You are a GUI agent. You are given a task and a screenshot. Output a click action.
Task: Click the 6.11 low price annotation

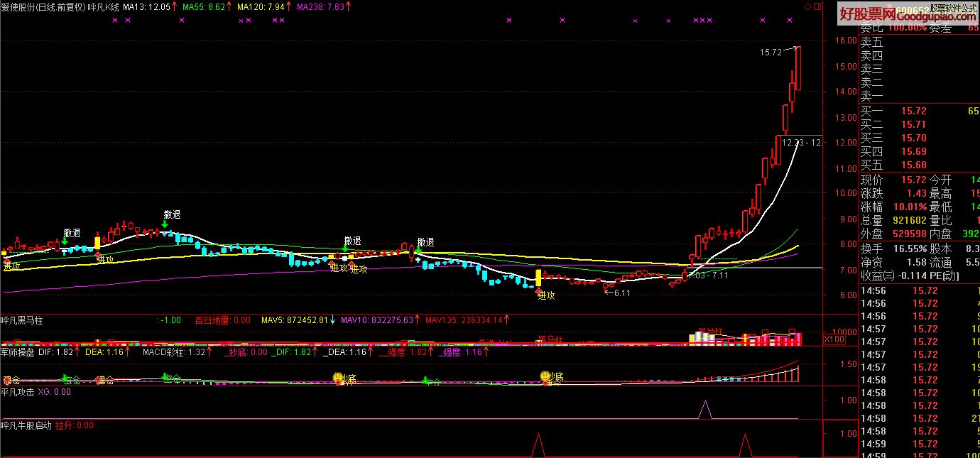pyautogui.click(x=622, y=293)
